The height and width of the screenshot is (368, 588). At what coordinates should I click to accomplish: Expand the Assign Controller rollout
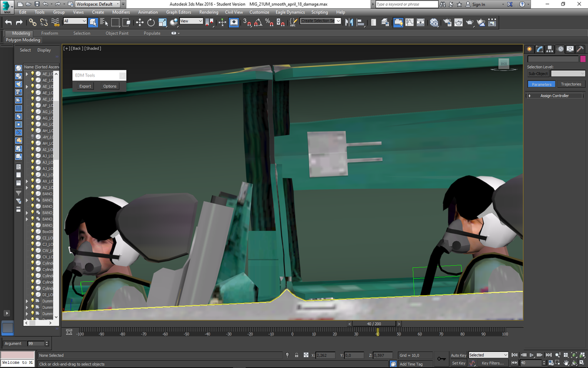554,95
